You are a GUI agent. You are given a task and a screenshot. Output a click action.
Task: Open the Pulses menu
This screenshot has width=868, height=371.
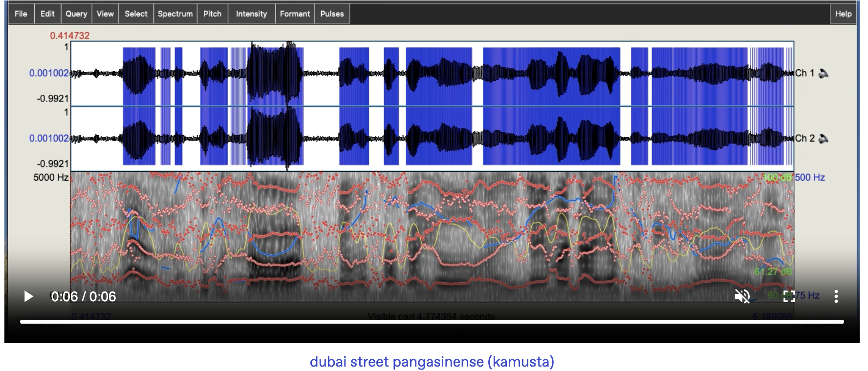(332, 14)
